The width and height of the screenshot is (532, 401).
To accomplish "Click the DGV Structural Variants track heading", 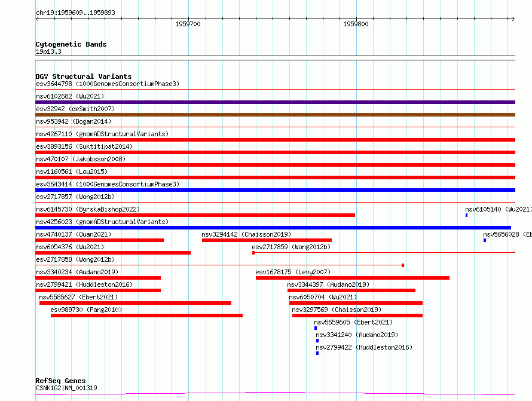I will (x=84, y=76).
